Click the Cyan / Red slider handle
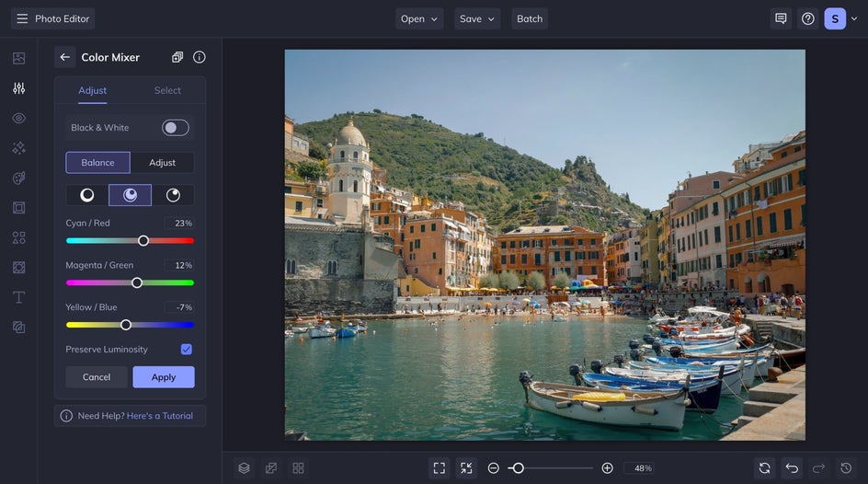The image size is (868, 484). tap(143, 240)
